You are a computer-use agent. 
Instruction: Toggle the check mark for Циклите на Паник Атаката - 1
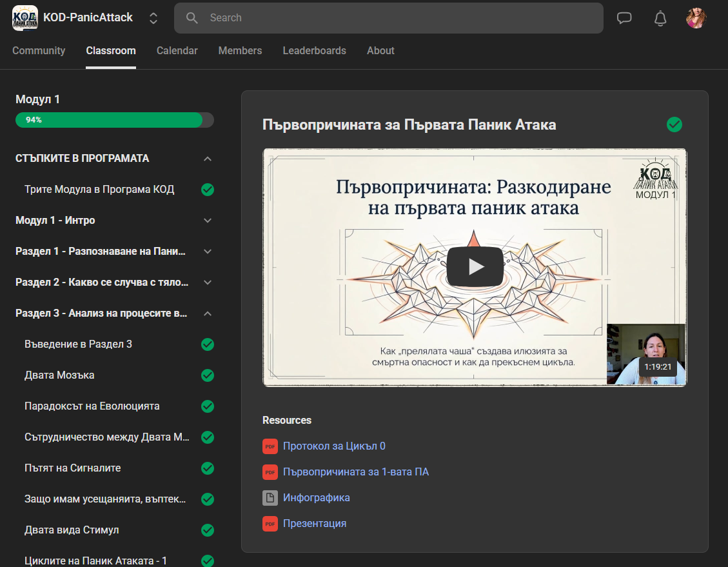click(x=208, y=561)
